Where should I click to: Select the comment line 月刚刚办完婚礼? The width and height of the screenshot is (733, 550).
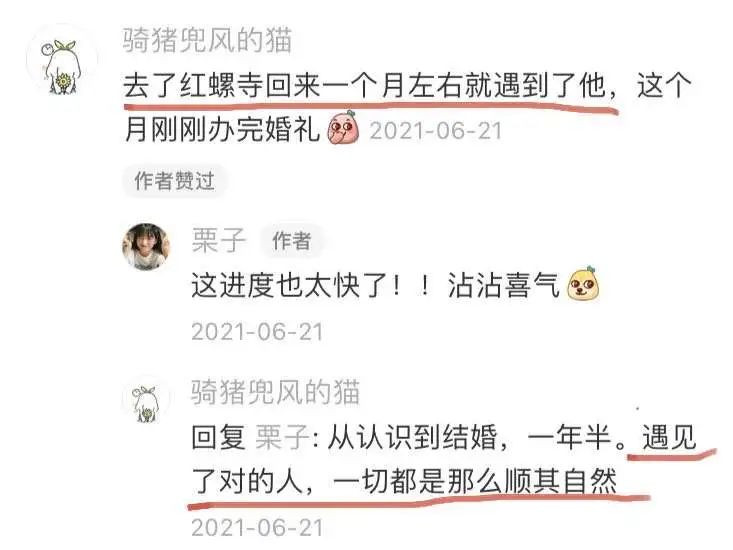pos(222,129)
